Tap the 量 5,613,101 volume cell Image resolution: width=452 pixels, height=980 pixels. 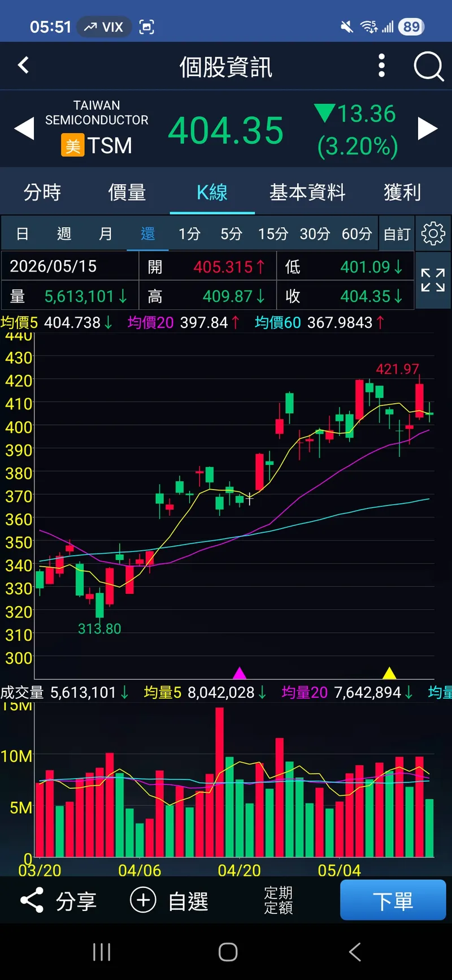[70, 296]
